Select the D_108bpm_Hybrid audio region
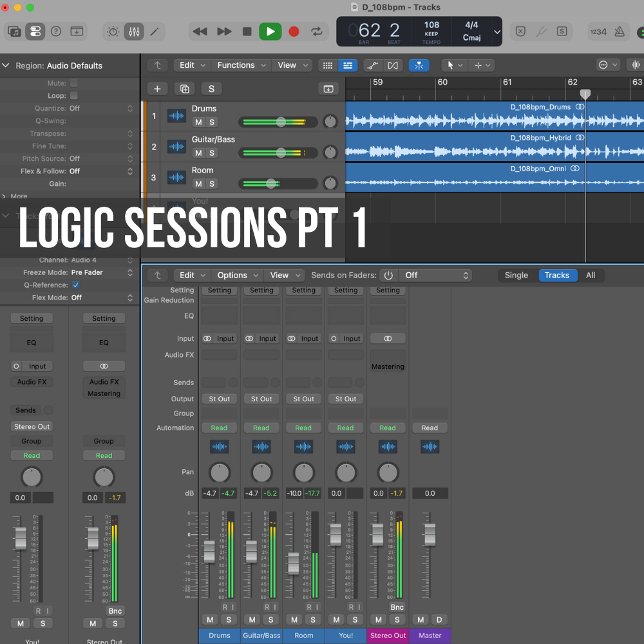 (495, 147)
